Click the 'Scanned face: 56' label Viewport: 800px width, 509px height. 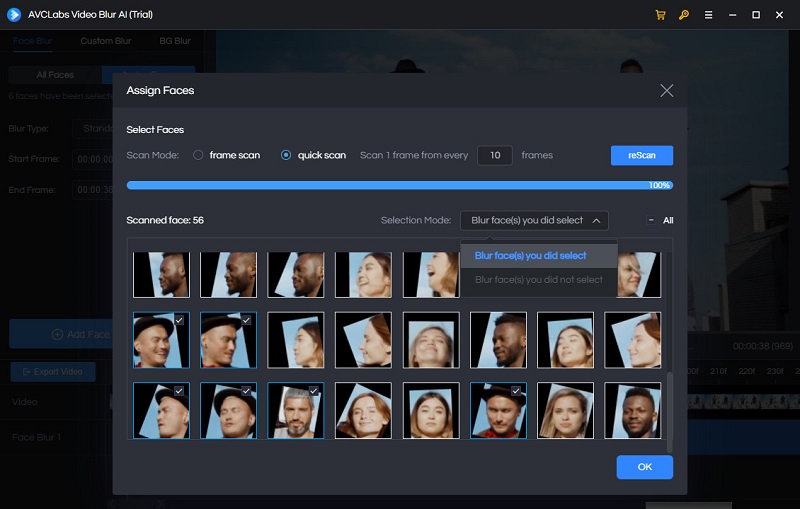coord(165,220)
